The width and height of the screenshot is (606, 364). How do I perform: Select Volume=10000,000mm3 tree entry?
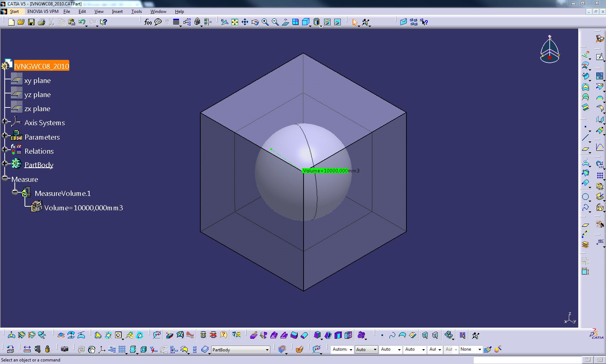(84, 208)
